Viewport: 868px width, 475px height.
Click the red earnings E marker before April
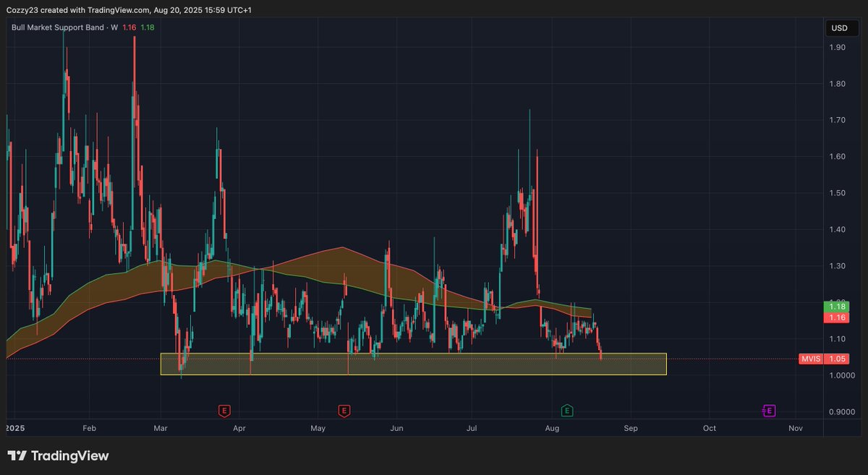(x=225, y=411)
